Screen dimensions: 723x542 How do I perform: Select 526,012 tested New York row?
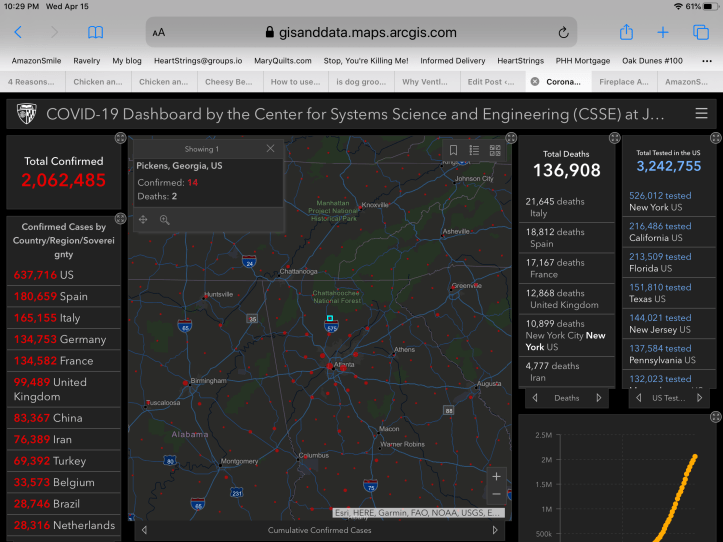pos(668,201)
